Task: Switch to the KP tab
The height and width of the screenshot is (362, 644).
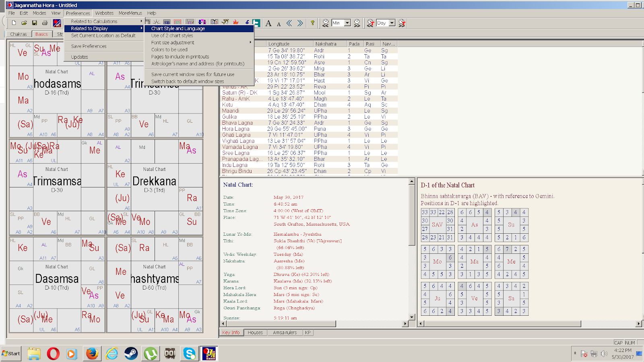Action: (308, 333)
